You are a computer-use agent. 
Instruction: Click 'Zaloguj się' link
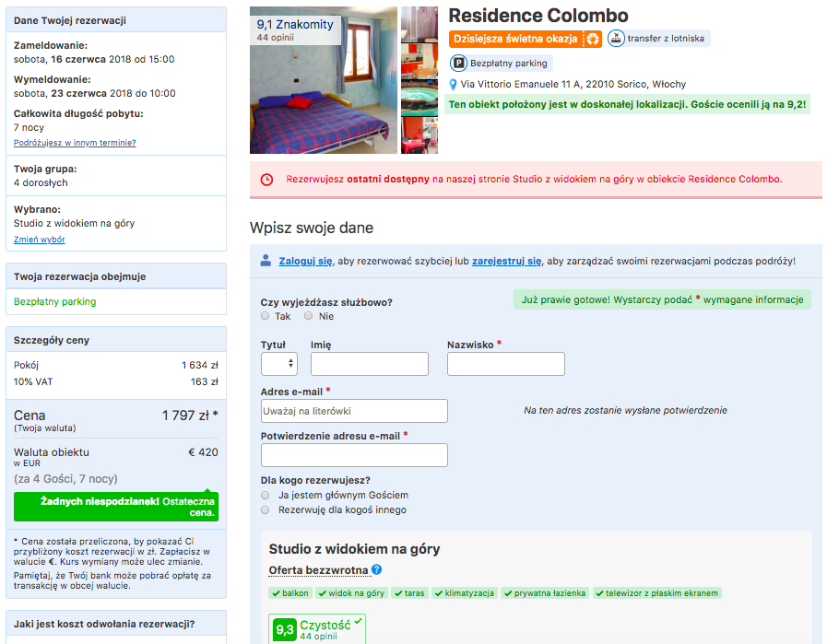coord(305,262)
